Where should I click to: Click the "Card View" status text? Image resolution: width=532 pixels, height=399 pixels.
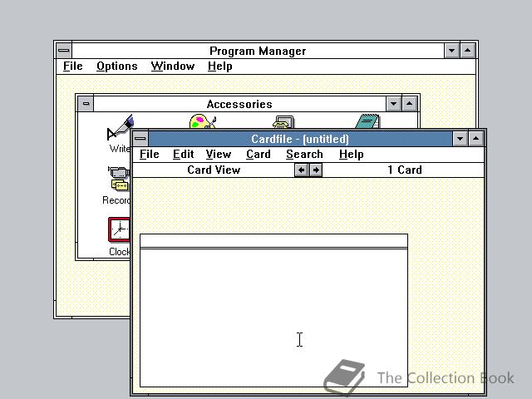(x=214, y=170)
